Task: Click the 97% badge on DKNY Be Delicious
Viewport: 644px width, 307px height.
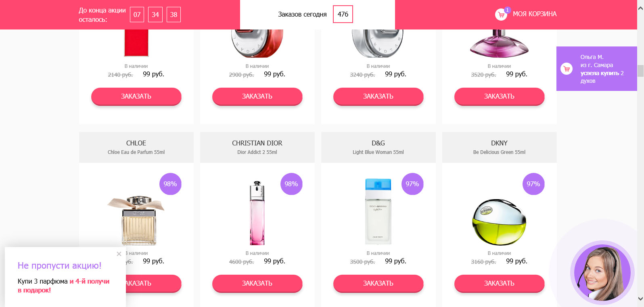Action: pos(533,184)
